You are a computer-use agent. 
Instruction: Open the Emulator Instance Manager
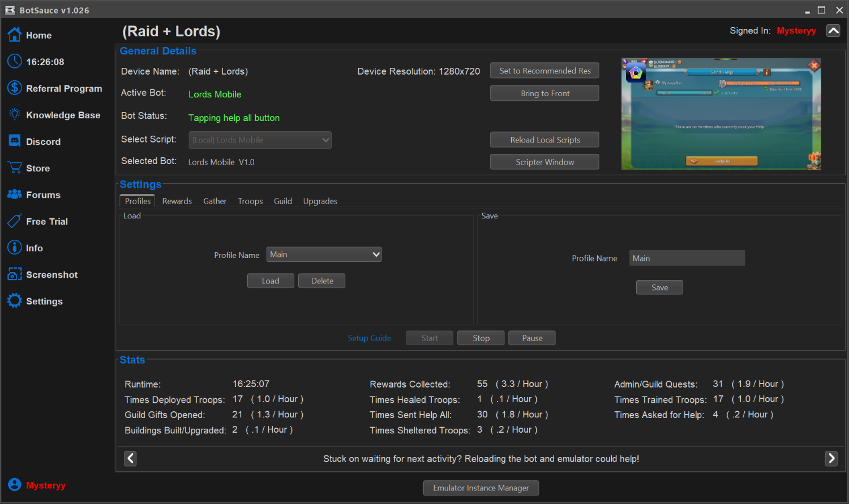click(x=481, y=488)
